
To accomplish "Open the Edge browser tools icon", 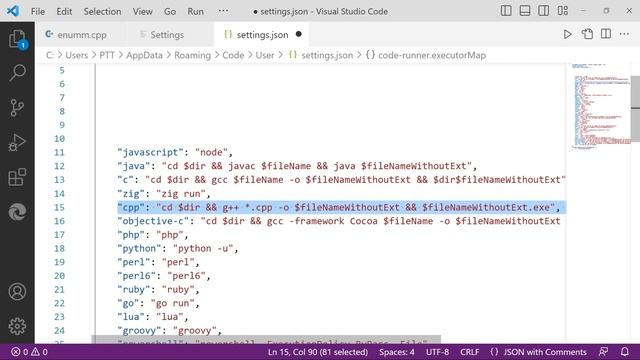I will click(17, 212).
